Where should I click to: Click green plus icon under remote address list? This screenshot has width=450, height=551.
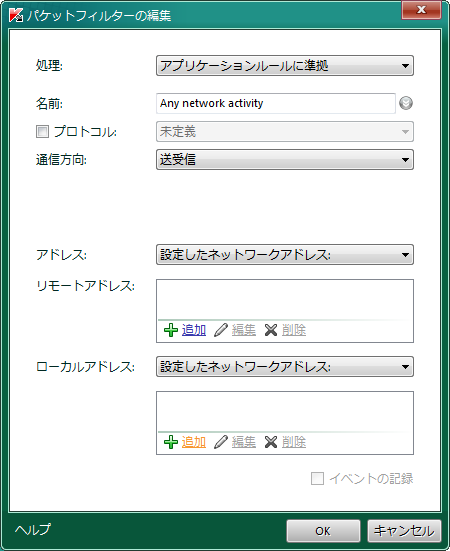click(171, 330)
